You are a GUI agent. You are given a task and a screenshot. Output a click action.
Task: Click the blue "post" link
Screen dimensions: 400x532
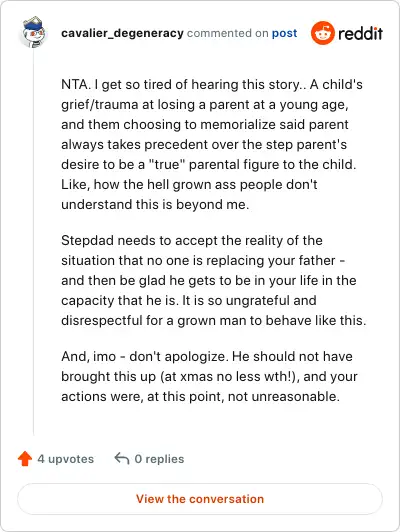(284, 33)
